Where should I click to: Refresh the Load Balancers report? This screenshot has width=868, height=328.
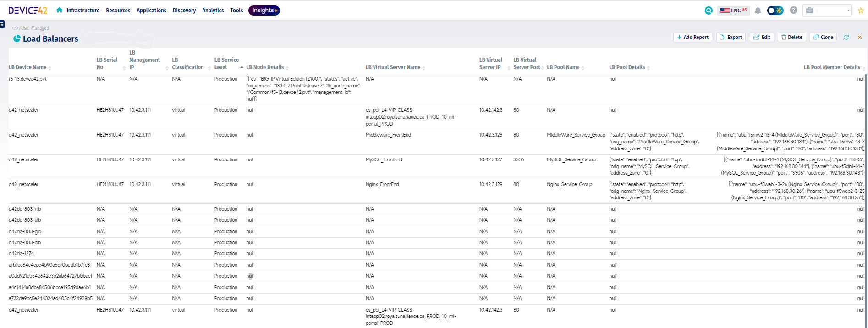pos(846,37)
